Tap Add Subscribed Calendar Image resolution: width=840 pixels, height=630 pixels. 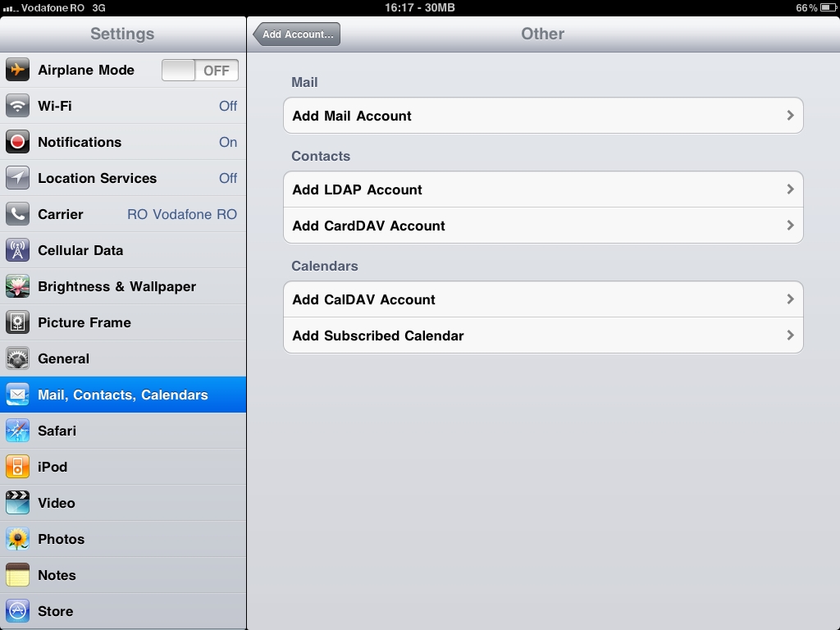click(543, 336)
